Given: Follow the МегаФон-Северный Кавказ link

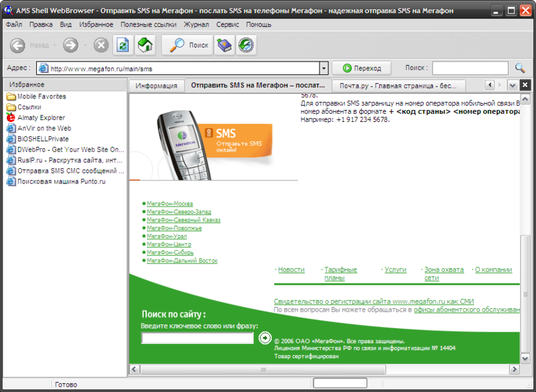Looking at the screenshot, I should click(184, 220).
